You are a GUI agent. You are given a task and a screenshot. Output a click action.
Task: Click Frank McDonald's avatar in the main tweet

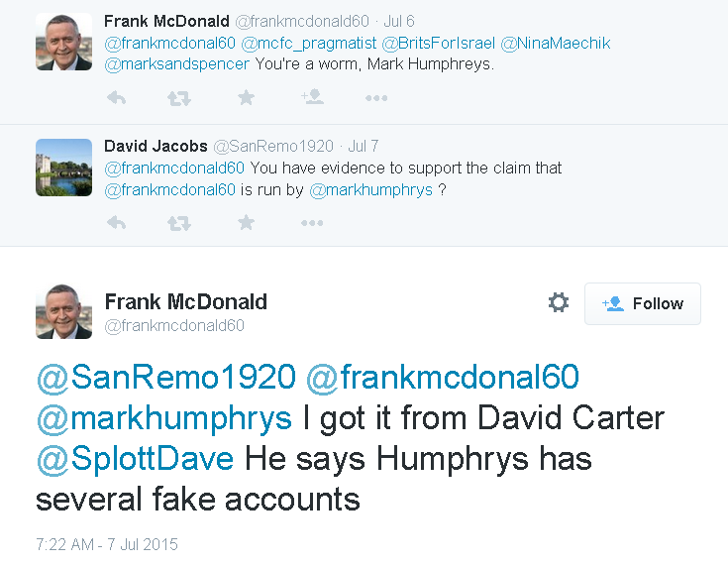(63, 311)
